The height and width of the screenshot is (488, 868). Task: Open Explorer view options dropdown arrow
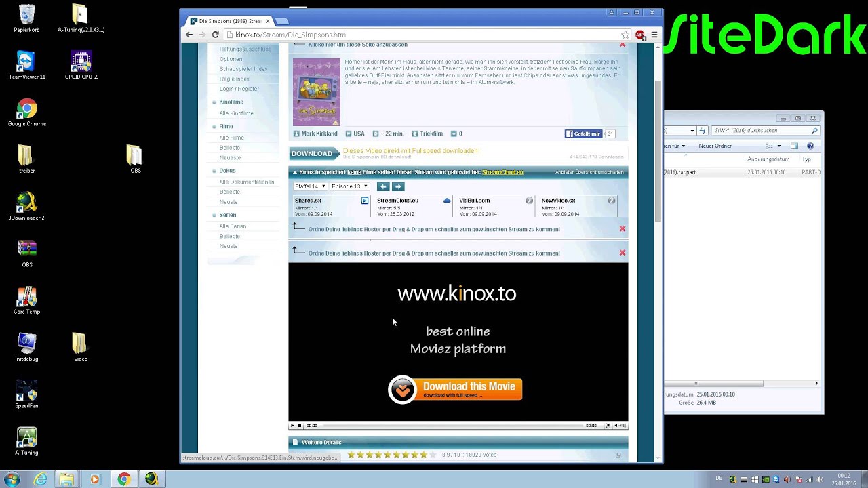tap(778, 146)
